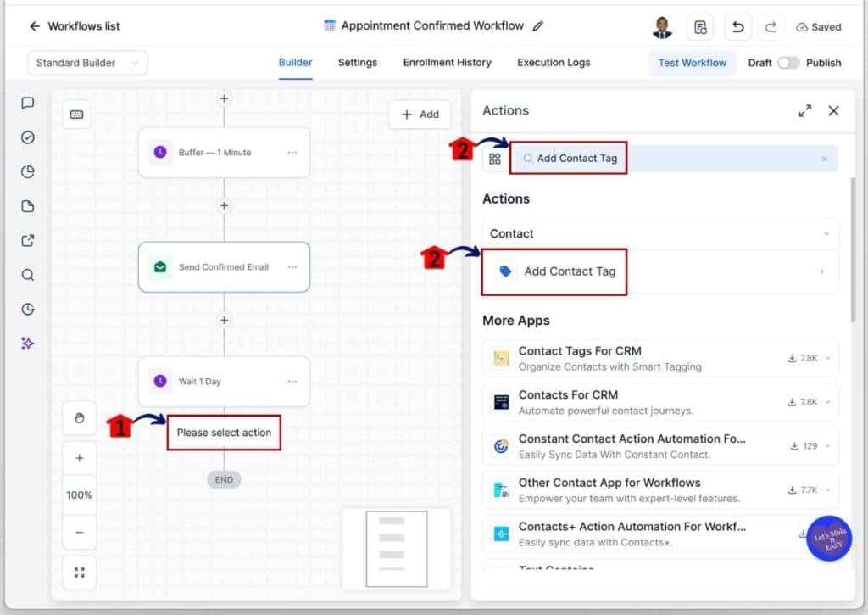Image resolution: width=868 pixels, height=615 pixels.
Task: Redo the last change
Action: [x=770, y=27]
